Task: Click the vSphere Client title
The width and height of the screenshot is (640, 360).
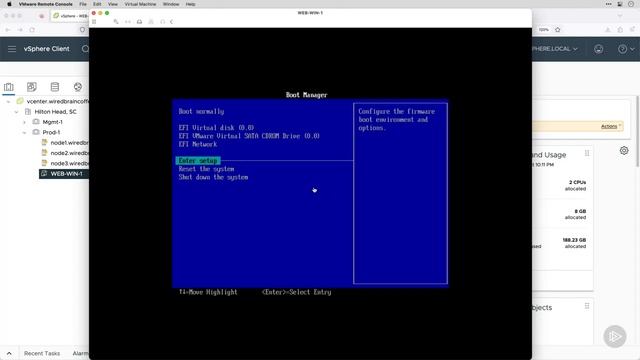Action: [x=47, y=49]
